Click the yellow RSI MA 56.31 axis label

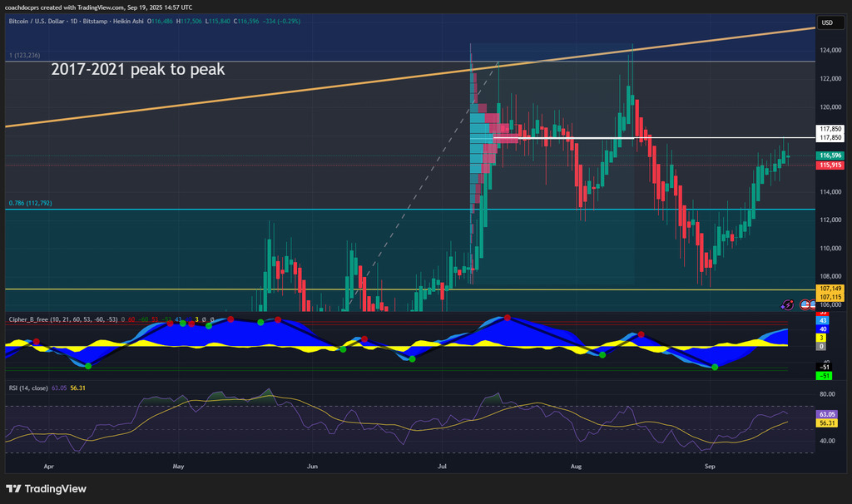click(827, 422)
